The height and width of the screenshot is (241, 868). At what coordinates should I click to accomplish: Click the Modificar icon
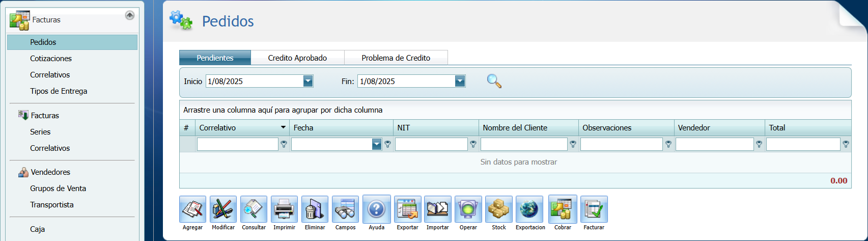coord(223,209)
